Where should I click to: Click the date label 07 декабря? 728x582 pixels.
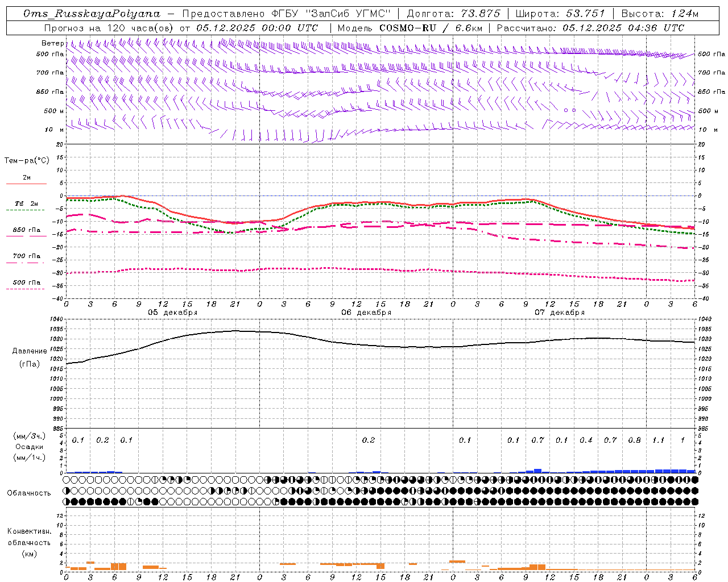click(560, 313)
